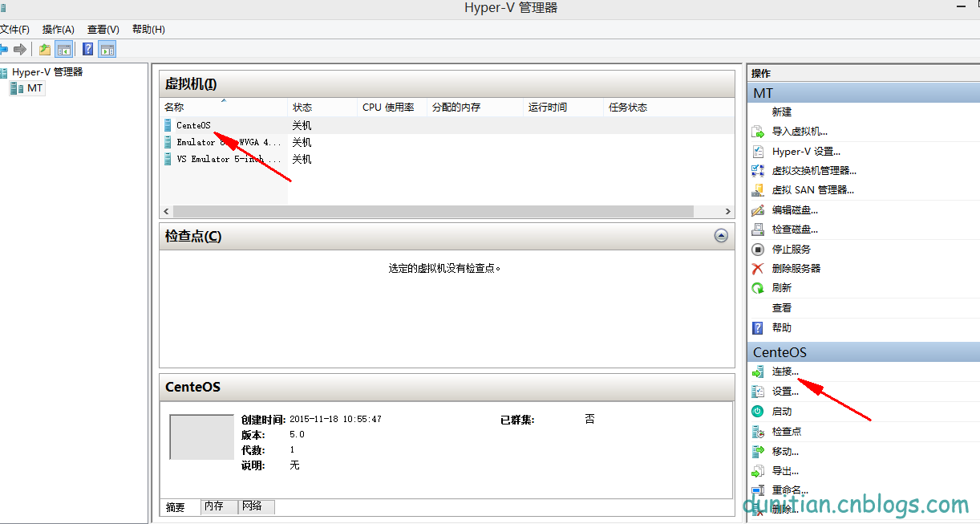The height and width of the screenshot is (524, 980).
Task: Click the 导入虚拟机 icon
Action: (758, 132)
